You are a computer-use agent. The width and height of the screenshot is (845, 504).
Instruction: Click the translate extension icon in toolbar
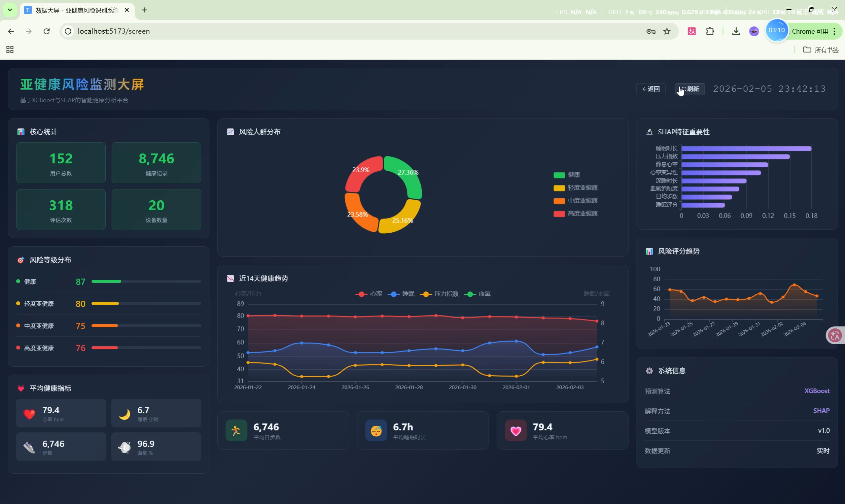[692, 31]
